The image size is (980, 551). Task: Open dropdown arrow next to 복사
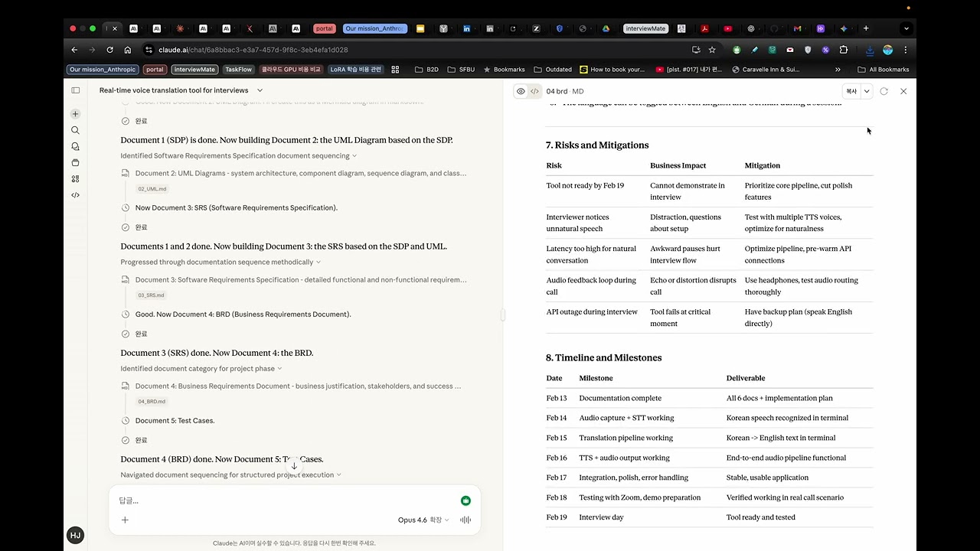point(867,91)
